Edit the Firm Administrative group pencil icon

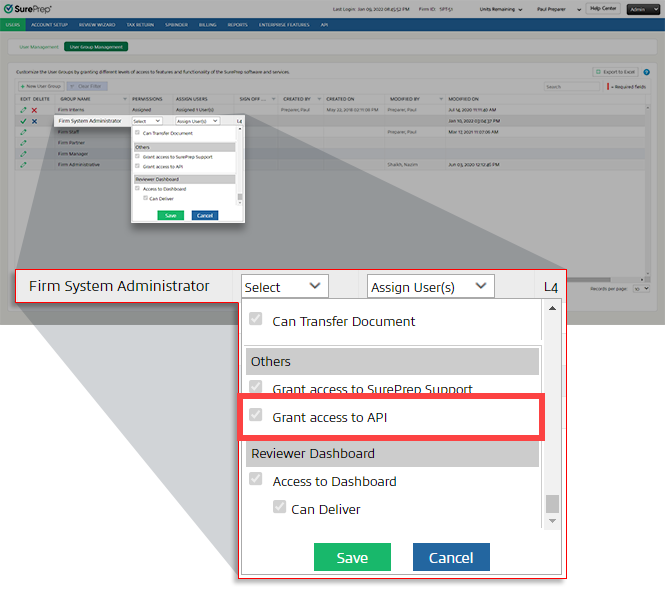pos(23,164)
